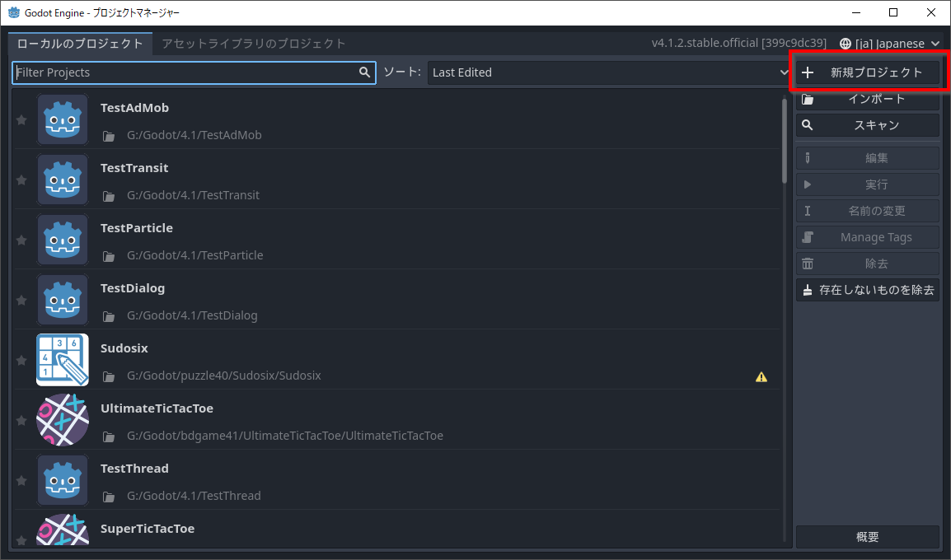Open the UltimateTicTacToe project folder icon
The height and width of the screenshot is (560, 951).
tap(109, 436)
